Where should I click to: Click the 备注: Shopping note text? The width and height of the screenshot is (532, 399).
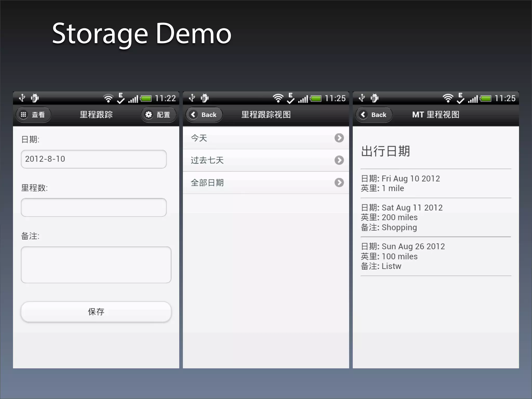(389, 228)
